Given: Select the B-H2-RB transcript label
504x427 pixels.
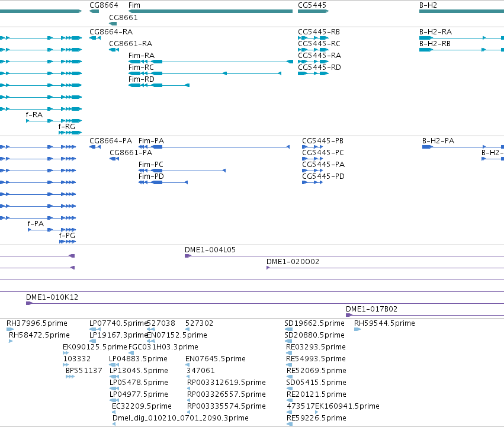Looking at the screenshot, I should 435,44.
